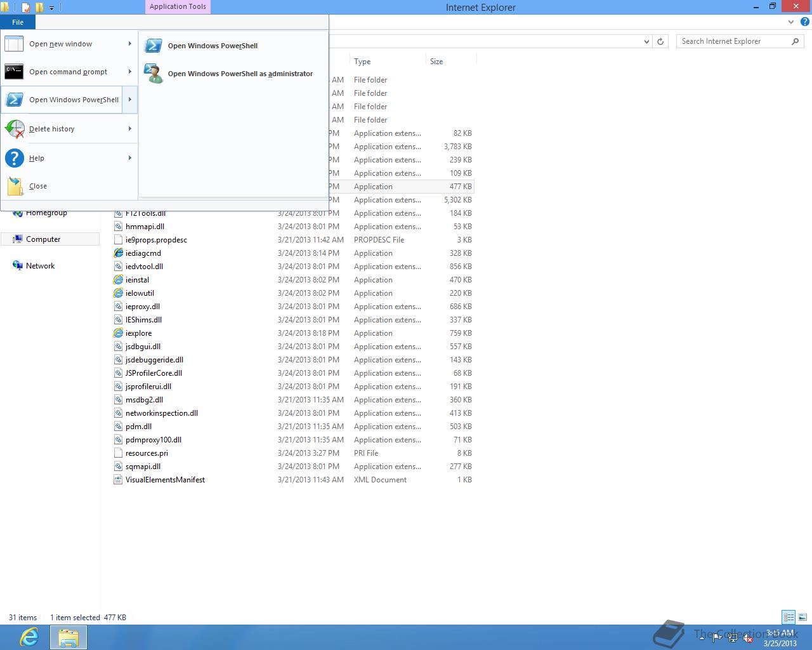Screen dimensions: 812x650
Task: Click the Open new window icon in File menu
Action: [x=14, y=44]
